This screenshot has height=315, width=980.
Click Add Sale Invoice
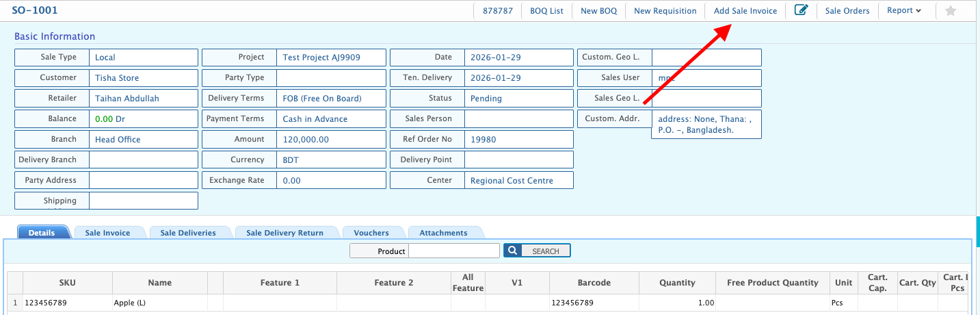coord(745,11)
